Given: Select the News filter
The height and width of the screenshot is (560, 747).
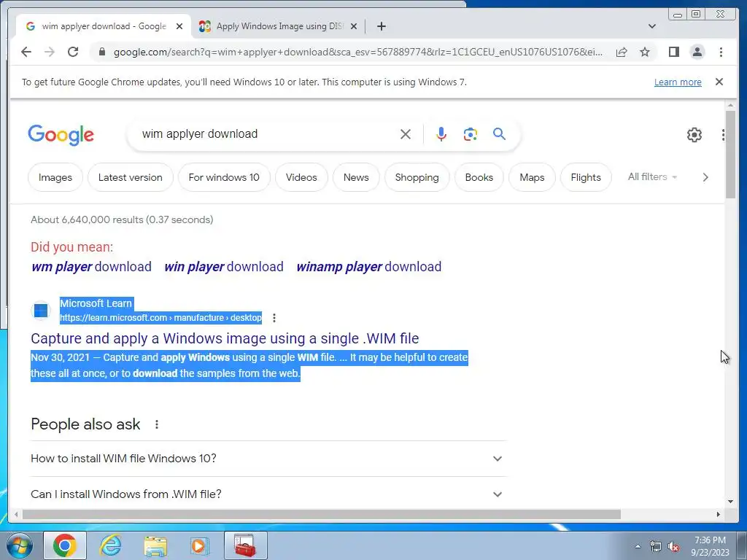Looking at the screenshot, I should [x=356, y=177].
